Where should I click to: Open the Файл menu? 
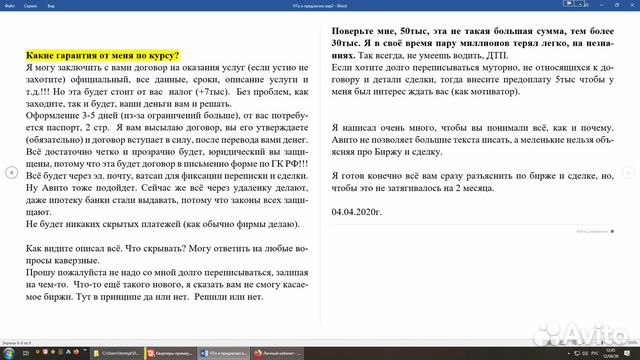click(10, 6)
